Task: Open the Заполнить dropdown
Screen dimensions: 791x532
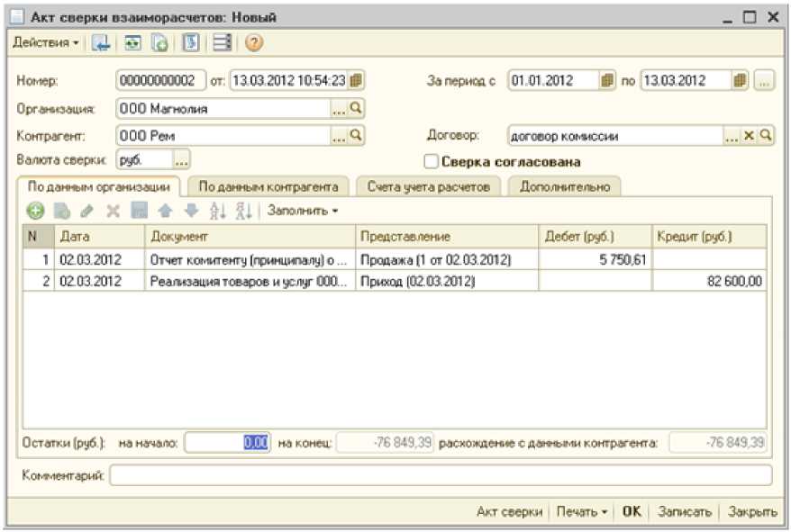Action: click(x=303, y=211)
